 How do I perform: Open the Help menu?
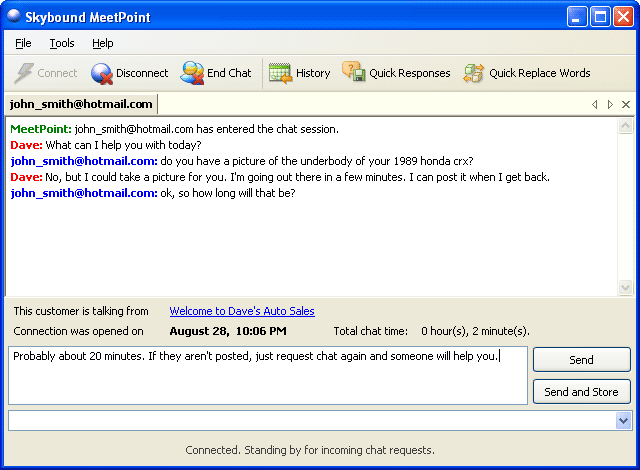102,43
